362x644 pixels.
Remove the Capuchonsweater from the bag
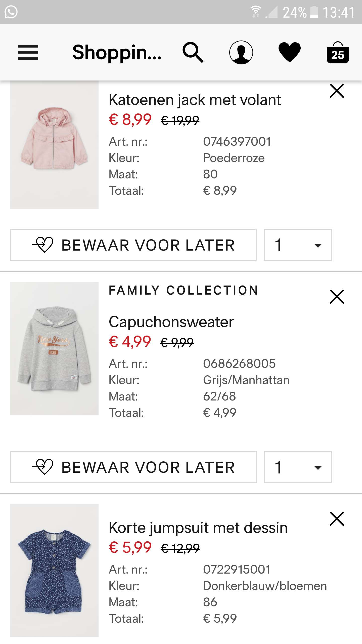[337, 297]
